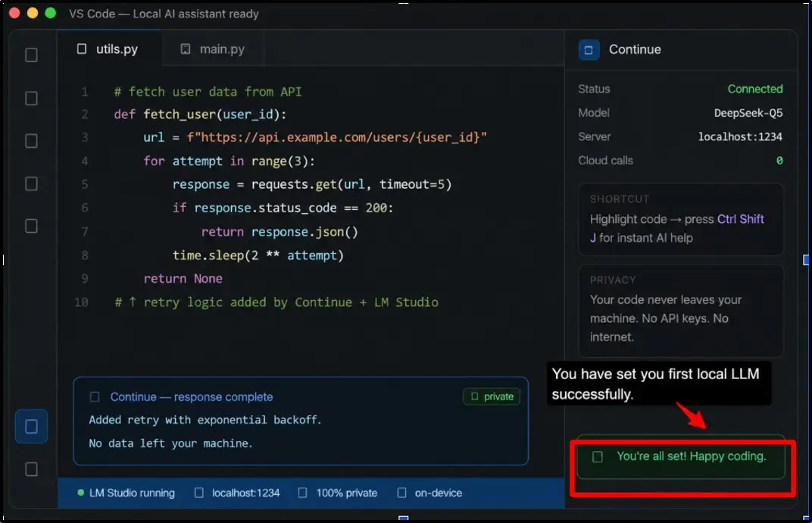
Task: Click the green 'private' badge
Action: click(x=492, y=396)
